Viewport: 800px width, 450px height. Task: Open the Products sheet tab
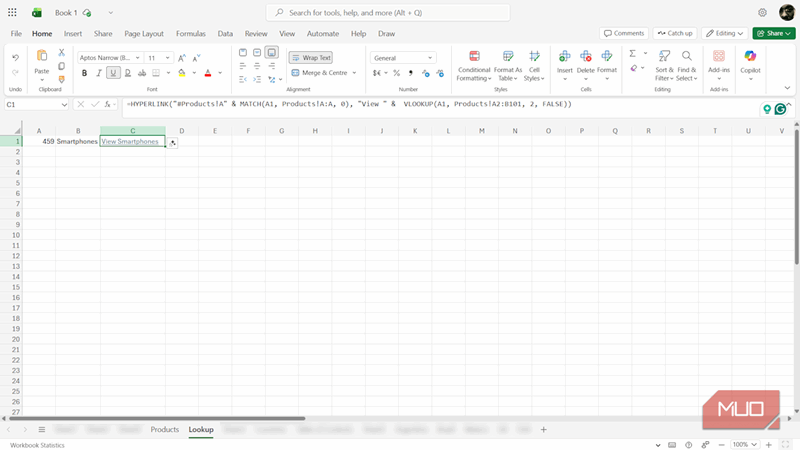pyautogui.click(x=165, y=430)
